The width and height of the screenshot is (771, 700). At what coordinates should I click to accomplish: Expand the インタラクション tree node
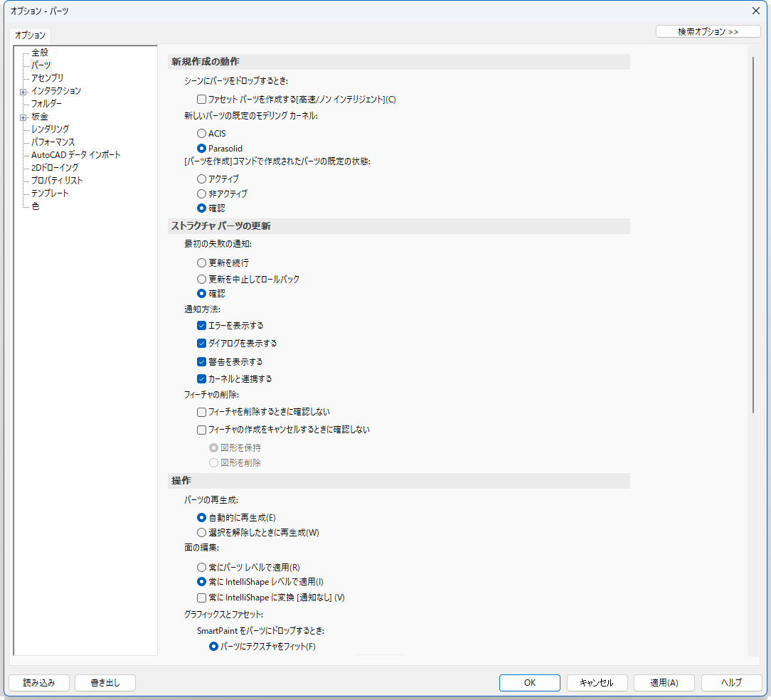(23, 91)
